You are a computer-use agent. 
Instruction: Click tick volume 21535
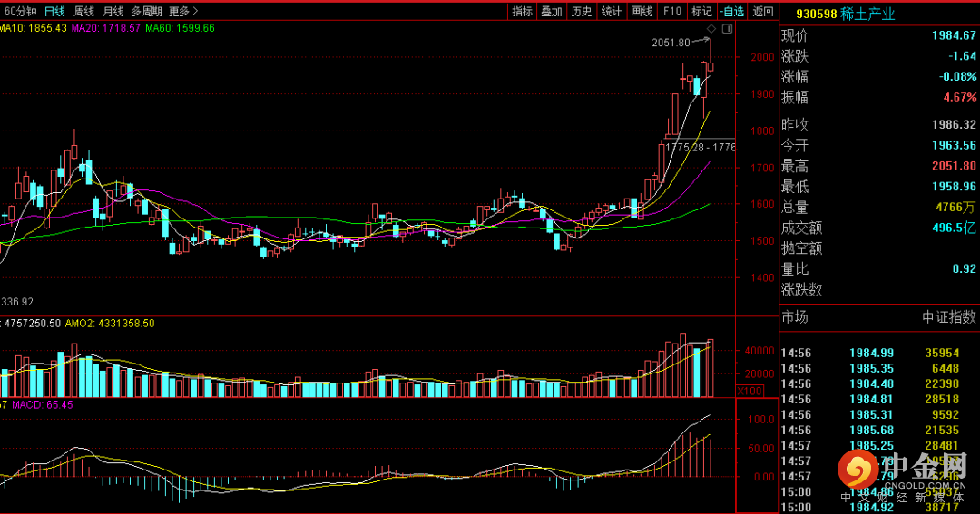(942, 431)
